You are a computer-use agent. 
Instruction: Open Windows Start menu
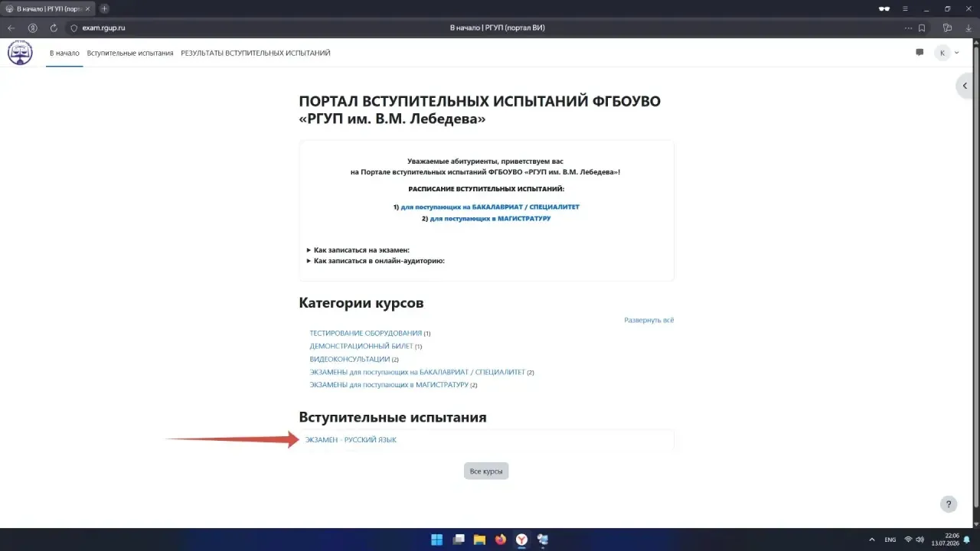coord(436,540)
